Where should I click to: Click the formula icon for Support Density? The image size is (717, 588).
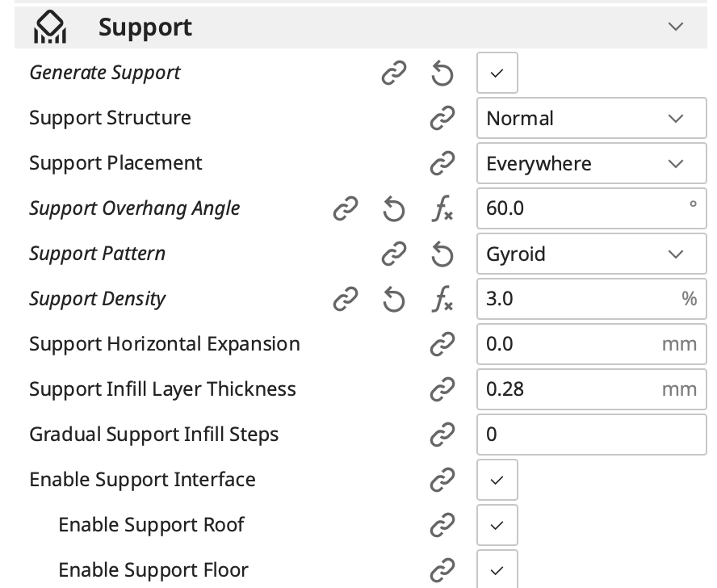click(442, 300)
